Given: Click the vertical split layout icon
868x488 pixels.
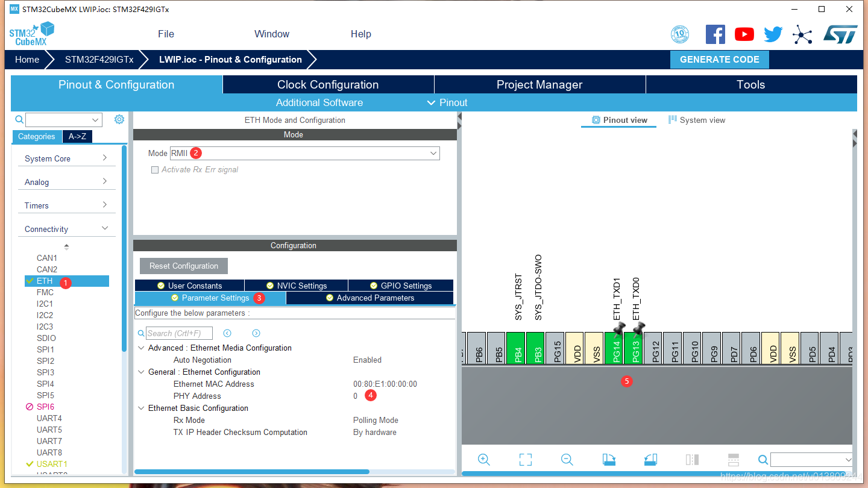Looking at the screenshot, I should point(692,460).
